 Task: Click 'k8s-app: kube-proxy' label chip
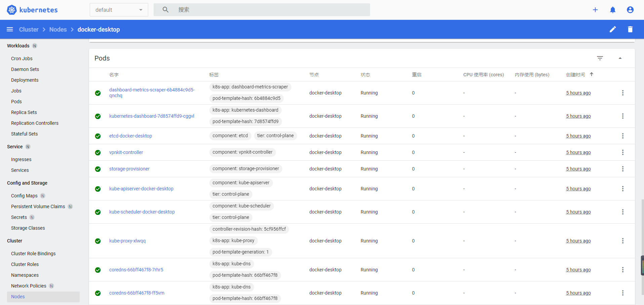(x=233, y=240)
